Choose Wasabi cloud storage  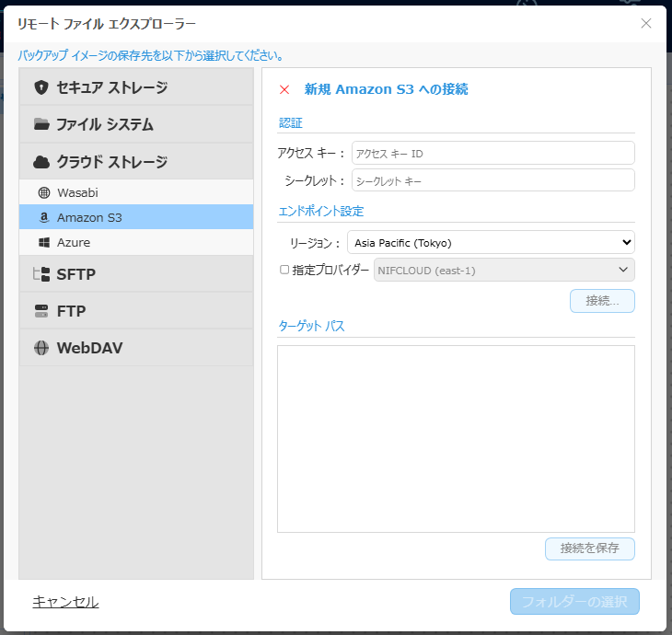136,192
